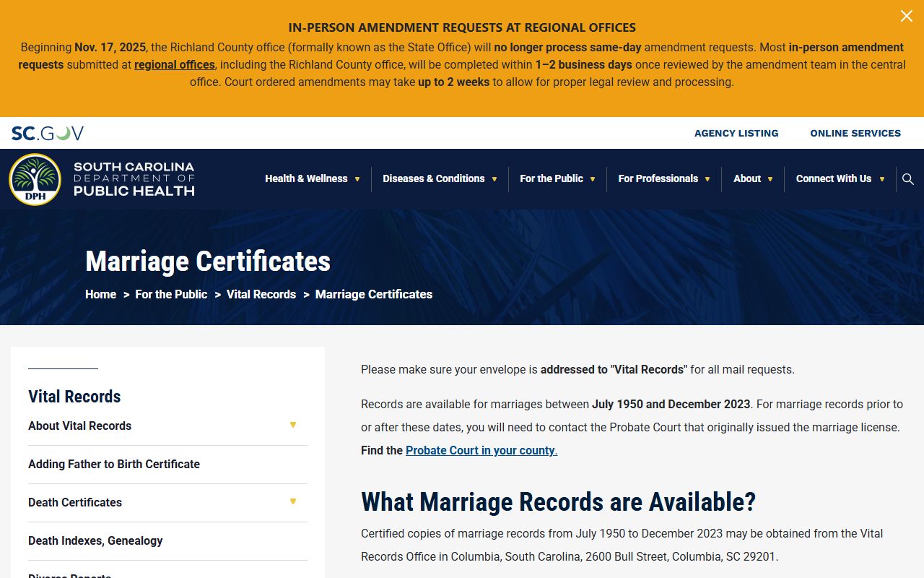Open Death Indexes, Genealogy sidebar link

[95, 540]
